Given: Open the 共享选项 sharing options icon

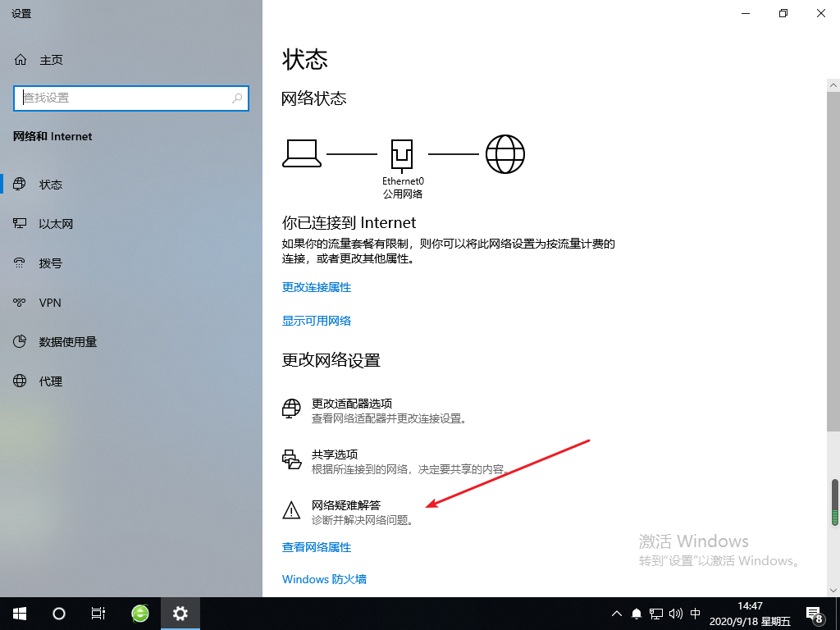Looking at the screenshot, I should coord(291,460).
